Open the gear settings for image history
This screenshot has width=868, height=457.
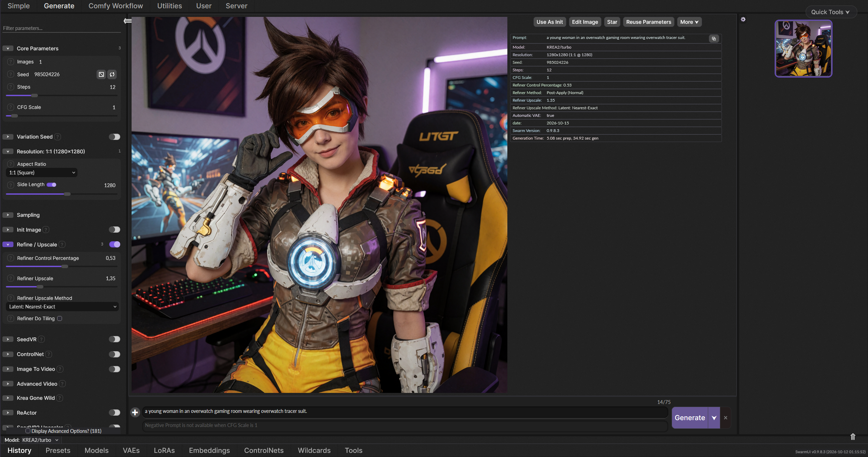click(x=743, y=19)
